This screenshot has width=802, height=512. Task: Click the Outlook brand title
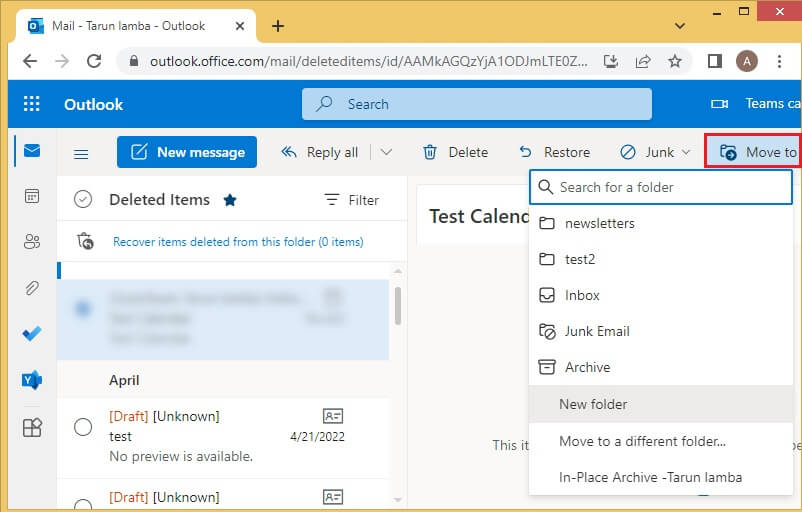point(94,104)
